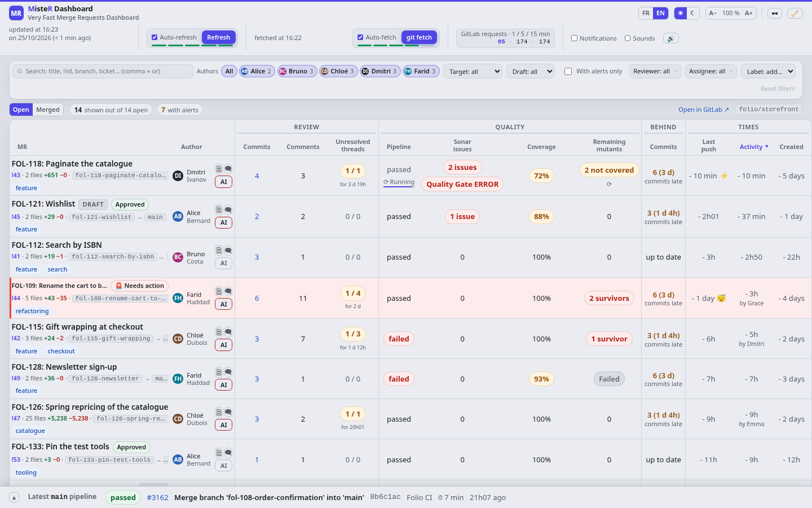Filter by author Chloé
The image size is (812, 508).
pyautogui.click(x=338, y=71)
